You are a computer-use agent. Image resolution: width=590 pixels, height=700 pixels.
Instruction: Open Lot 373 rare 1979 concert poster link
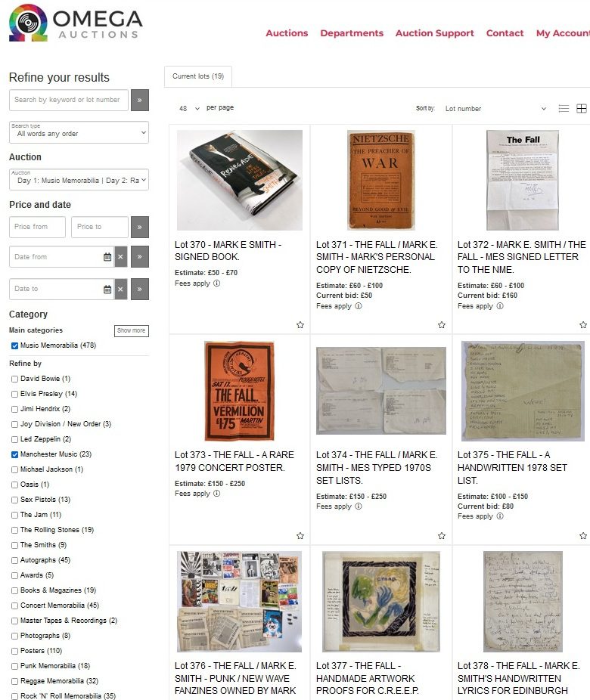[234, 461]
